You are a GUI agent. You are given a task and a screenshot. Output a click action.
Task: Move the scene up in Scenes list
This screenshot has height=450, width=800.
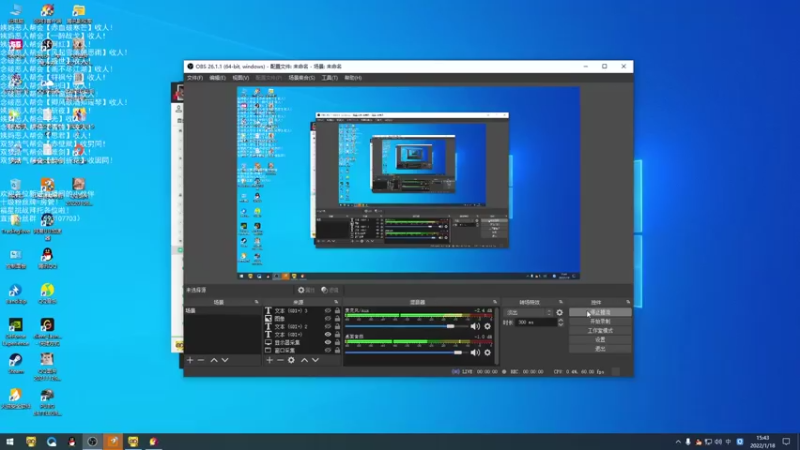point(214,360)
